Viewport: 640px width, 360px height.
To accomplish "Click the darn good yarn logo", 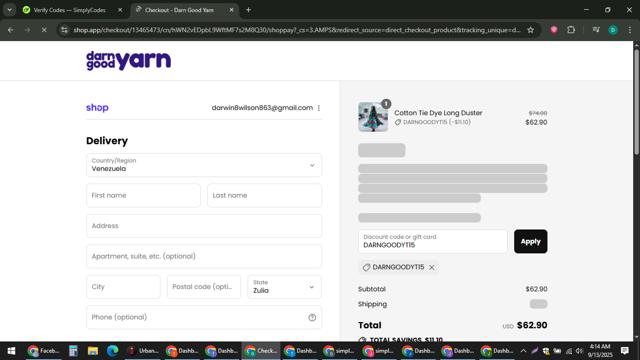I will pos(128,61).
